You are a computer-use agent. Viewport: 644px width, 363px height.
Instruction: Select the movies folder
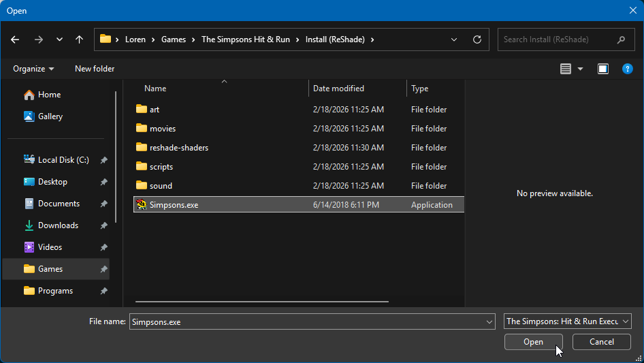coord(299,128)
